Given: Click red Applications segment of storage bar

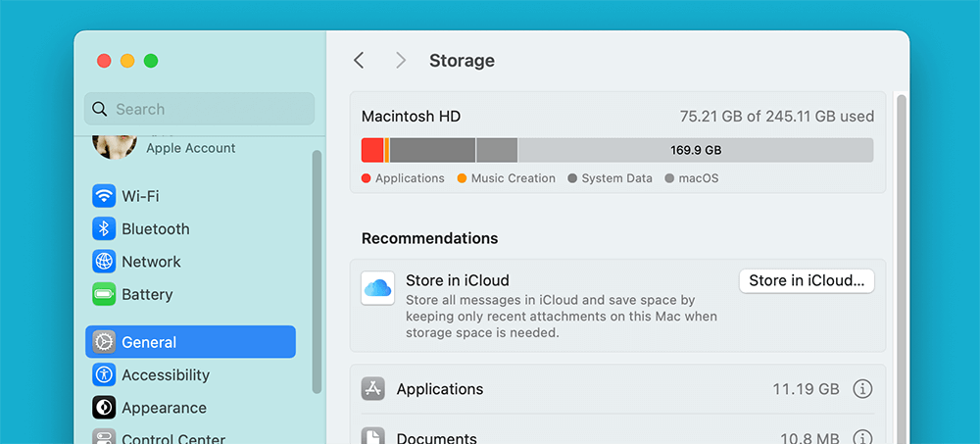Looking at the screenshot, I should coord(372,150).
